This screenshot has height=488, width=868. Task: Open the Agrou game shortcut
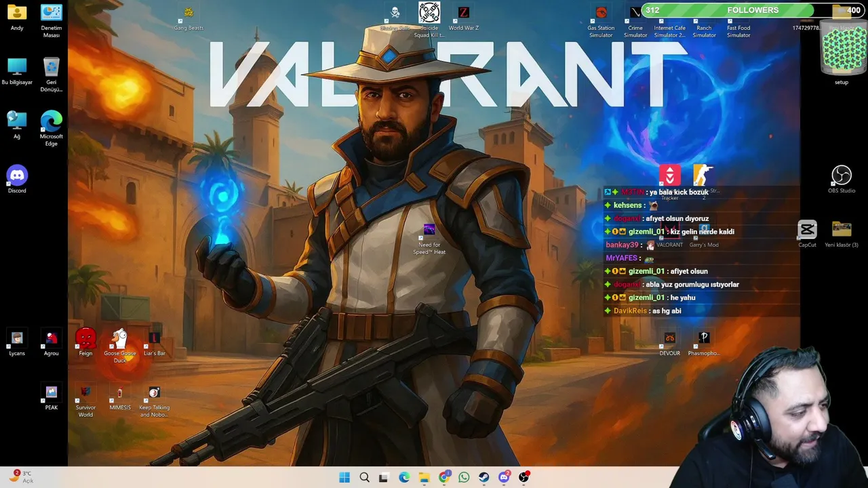coord(51,338)
